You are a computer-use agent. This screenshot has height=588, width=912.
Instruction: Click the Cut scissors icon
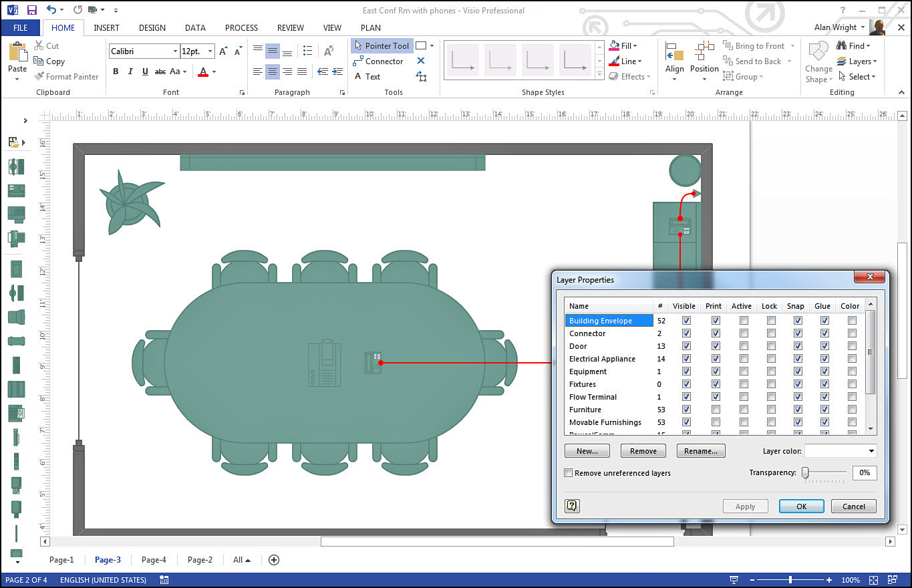point(39,45)
